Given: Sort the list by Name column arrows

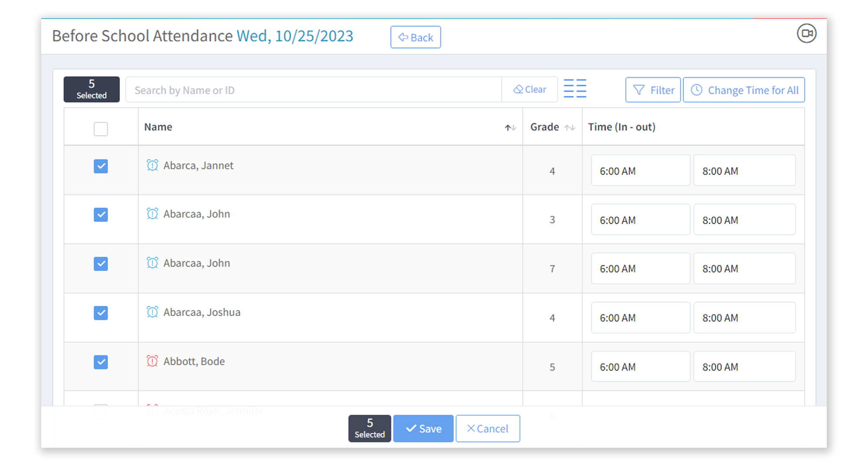Looking at the screenshot, I should click(510, 128).
